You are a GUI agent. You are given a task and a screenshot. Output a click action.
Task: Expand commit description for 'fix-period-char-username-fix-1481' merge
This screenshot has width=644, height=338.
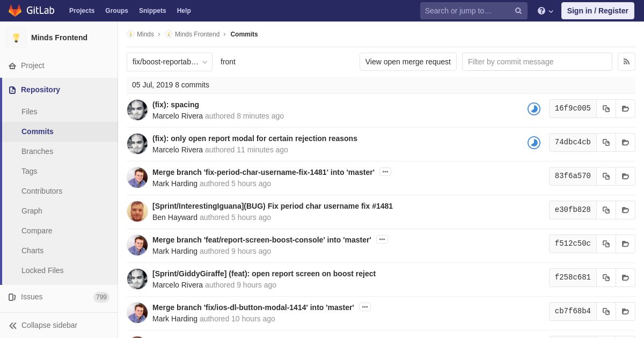[385, 172]
